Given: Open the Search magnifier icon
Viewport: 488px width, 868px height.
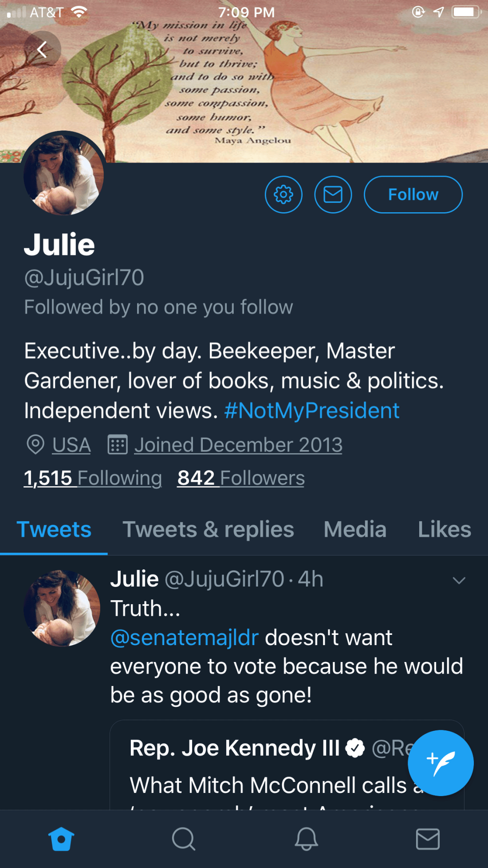Looking at the screenshot, I should tap(183, 839).
